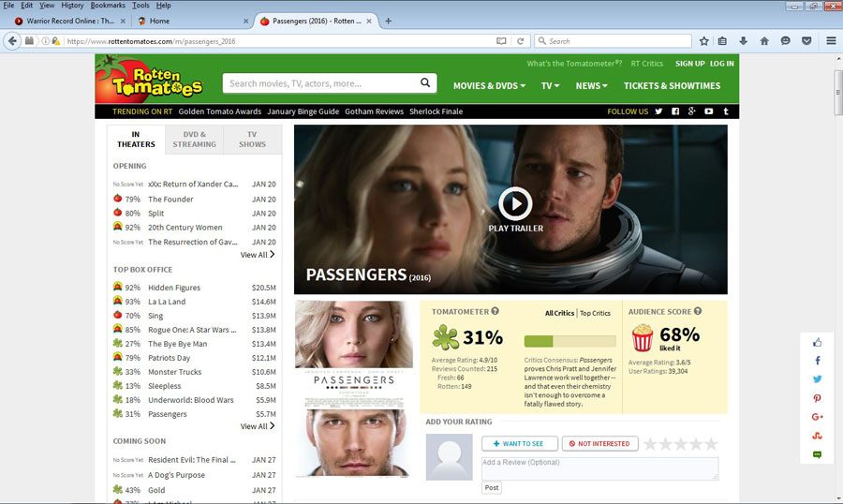Expand View All under Top Box Office
The image size is (843, 504).
(x=257, y=426)
